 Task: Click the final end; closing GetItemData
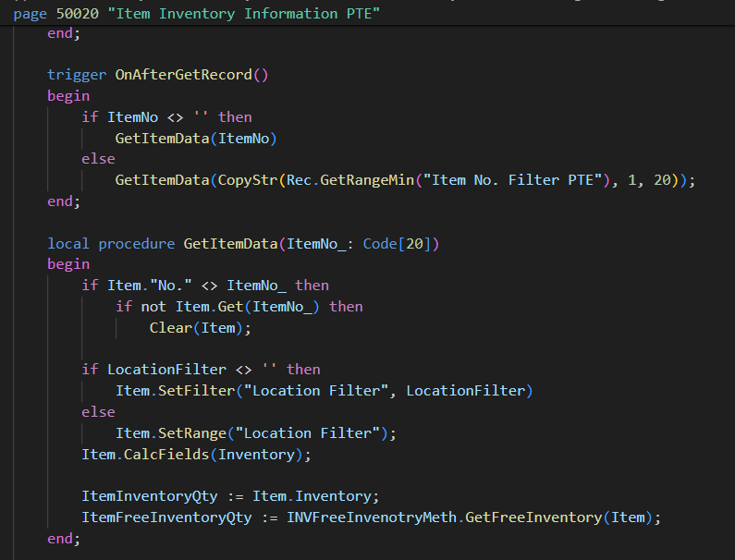tap(64, 539)
